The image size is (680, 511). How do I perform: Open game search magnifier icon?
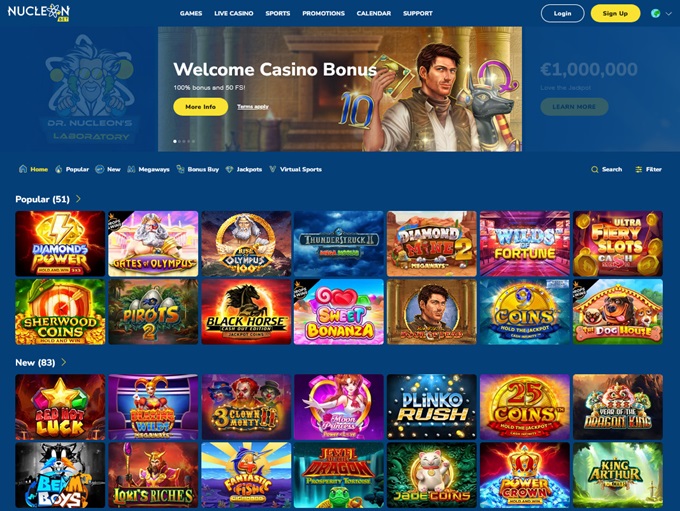595,170
